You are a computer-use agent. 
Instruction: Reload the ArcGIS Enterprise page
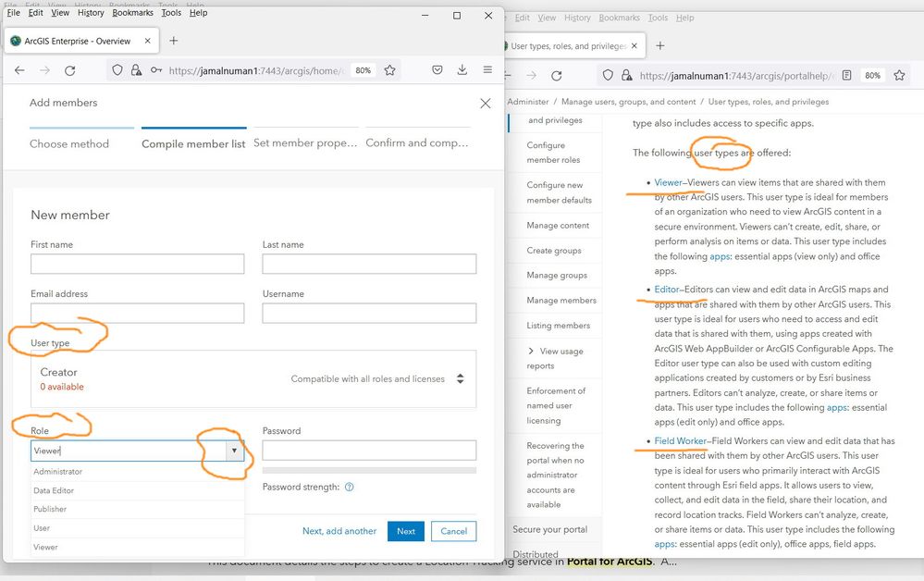click(x=69, y=70)
